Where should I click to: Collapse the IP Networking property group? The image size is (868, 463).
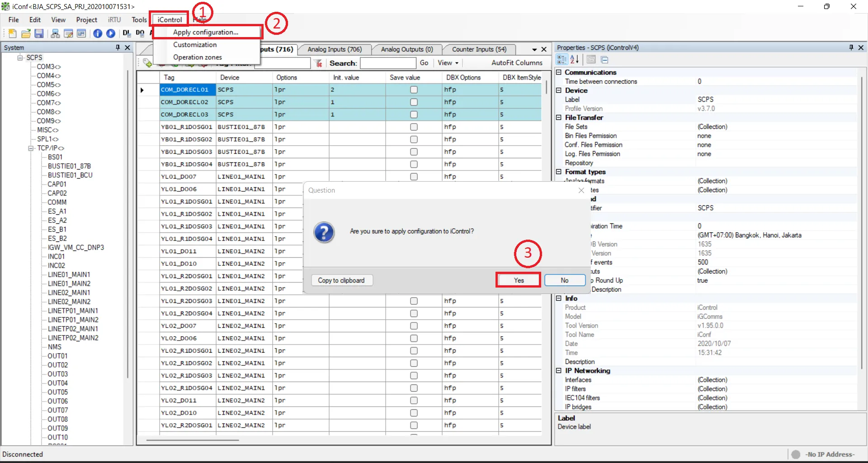pos(559,371)
